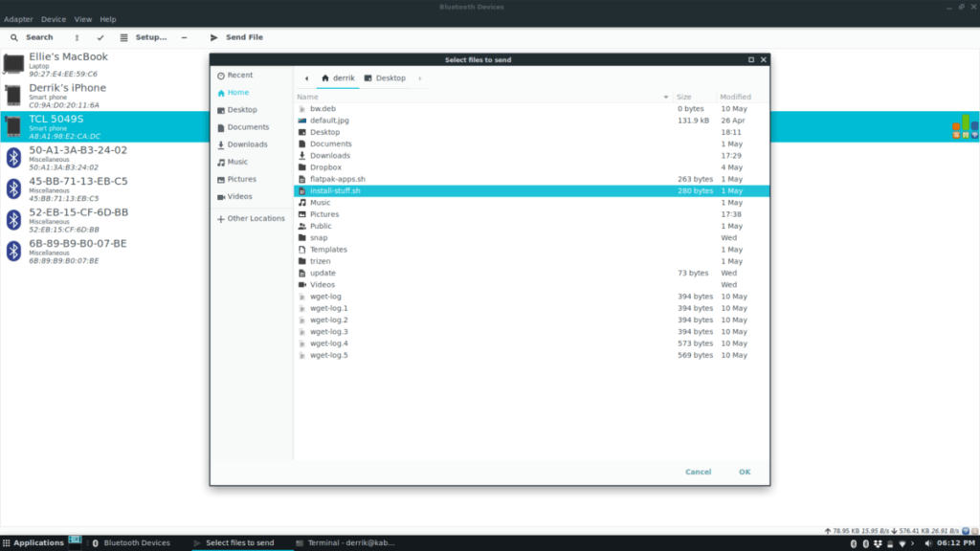Click the Send File arrow icon

[x=213, y=37]
